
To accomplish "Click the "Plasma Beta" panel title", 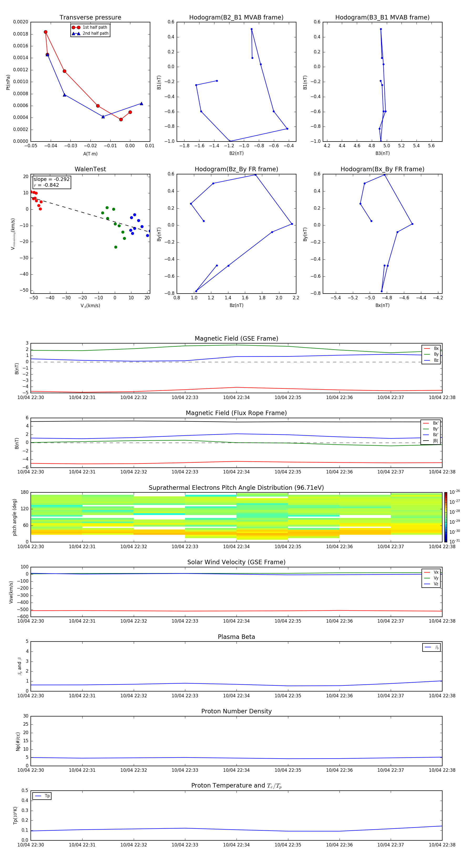I will (x=236, y=637).
